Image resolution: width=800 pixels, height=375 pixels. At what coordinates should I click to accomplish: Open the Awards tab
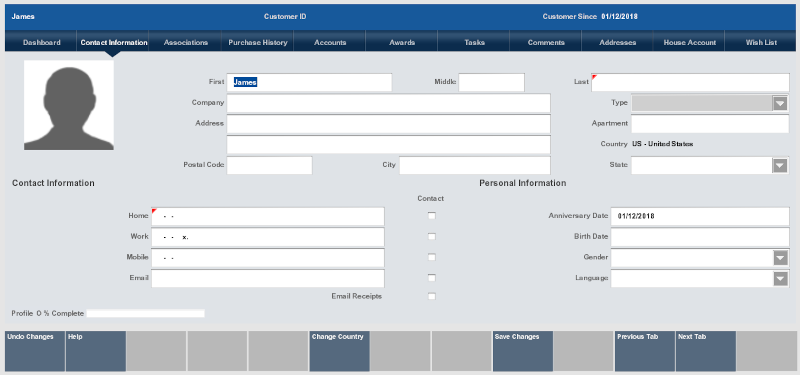click(402, 42)
